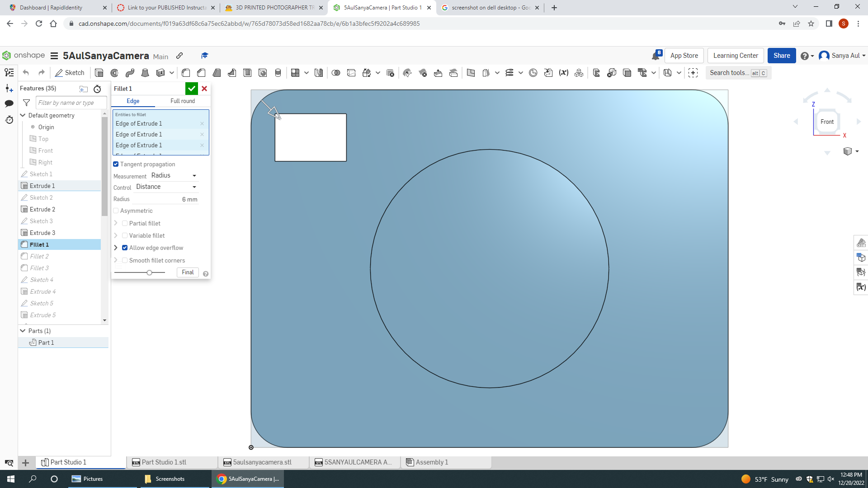Click the Radius 6 mm input field
Screen dimensions: 868x488
(x=165, y=199)
